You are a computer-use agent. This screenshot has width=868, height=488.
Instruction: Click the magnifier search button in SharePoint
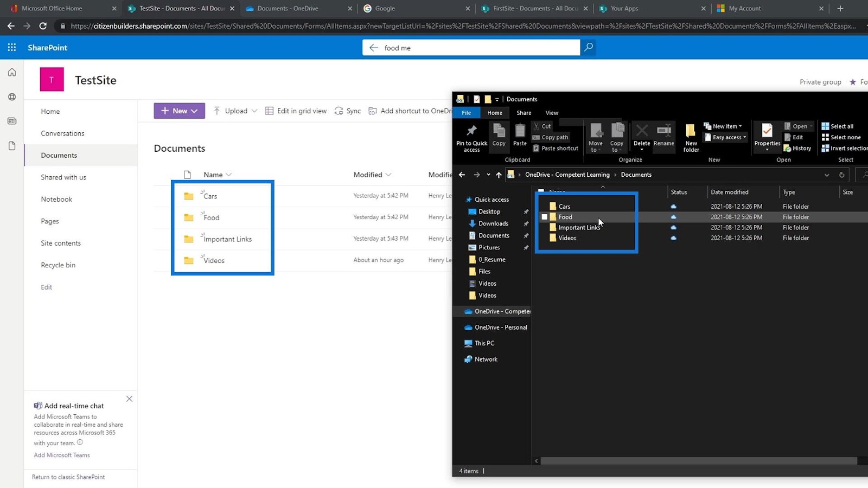589,48
